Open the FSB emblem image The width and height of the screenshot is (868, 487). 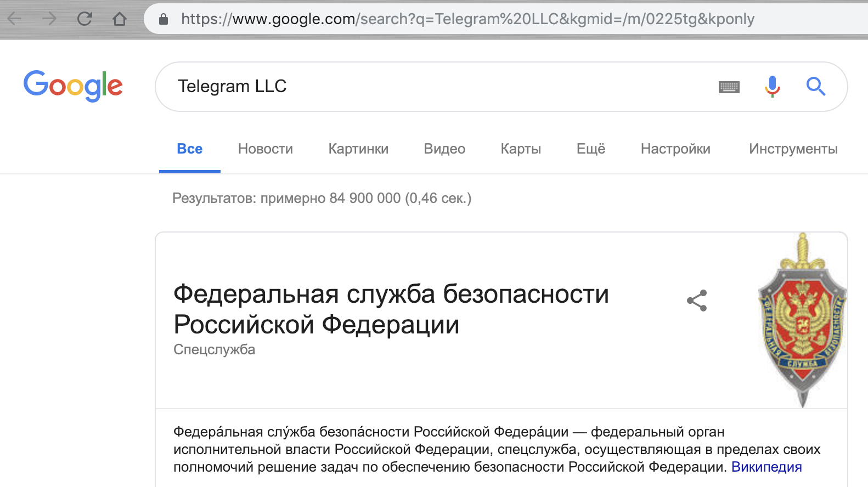[802, 320]
